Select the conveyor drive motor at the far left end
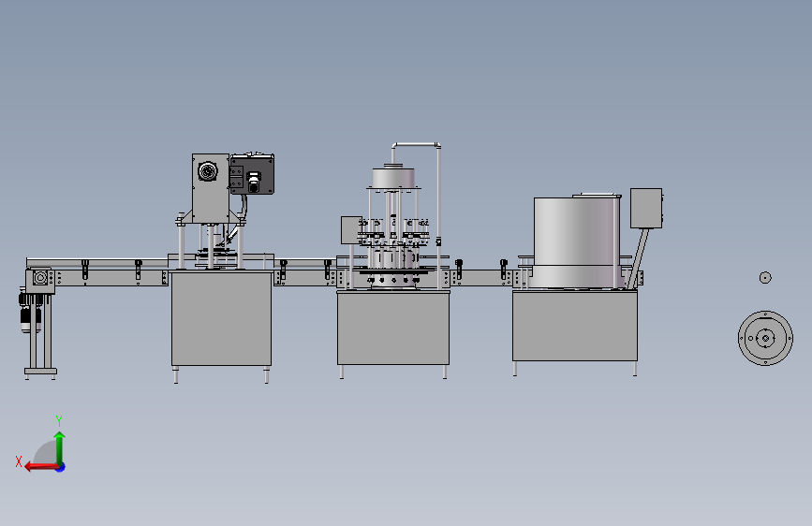This screenshot has height=526, width=812. (x=30, y=314)
